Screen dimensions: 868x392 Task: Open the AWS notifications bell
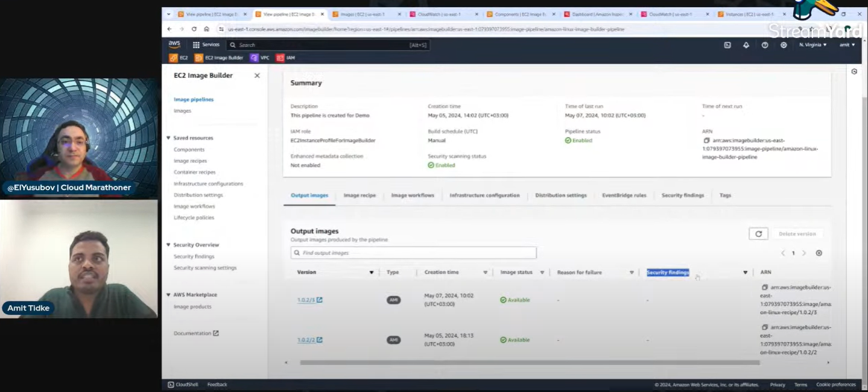(x=746, y=45)
